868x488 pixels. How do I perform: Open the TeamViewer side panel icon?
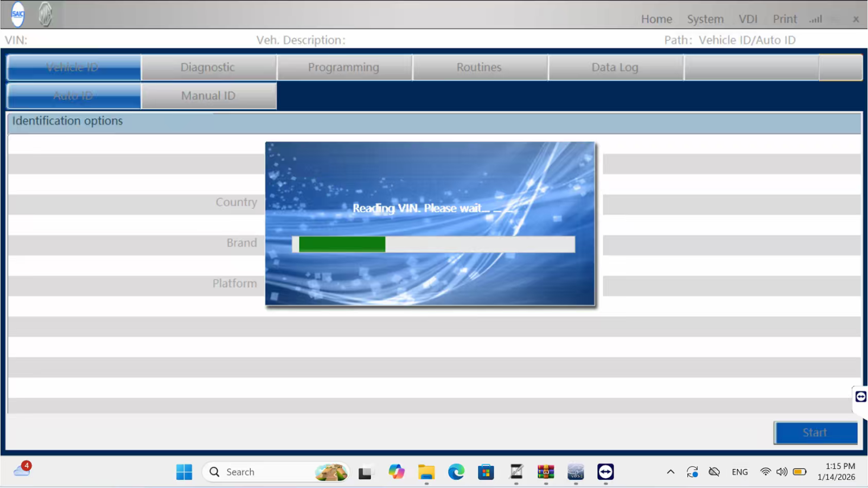click(x=860, y=397)
